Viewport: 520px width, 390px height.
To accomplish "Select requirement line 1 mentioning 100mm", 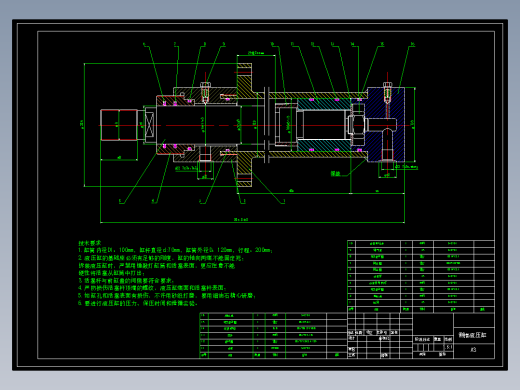I will 175,250.
